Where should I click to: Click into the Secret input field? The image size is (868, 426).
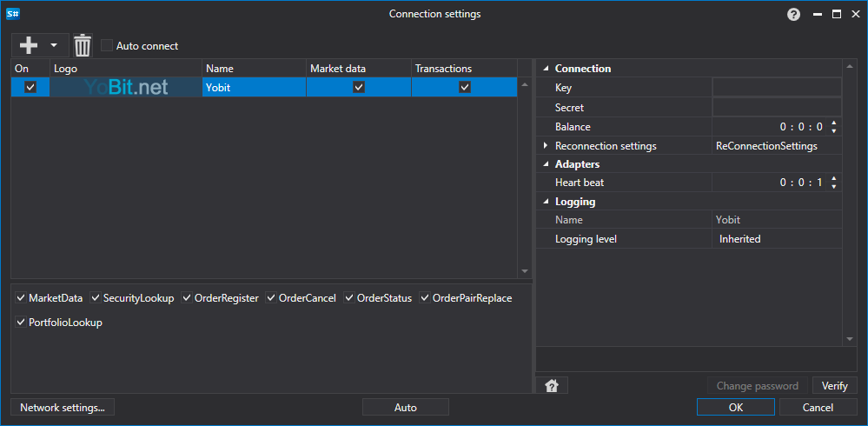(777, 107)
